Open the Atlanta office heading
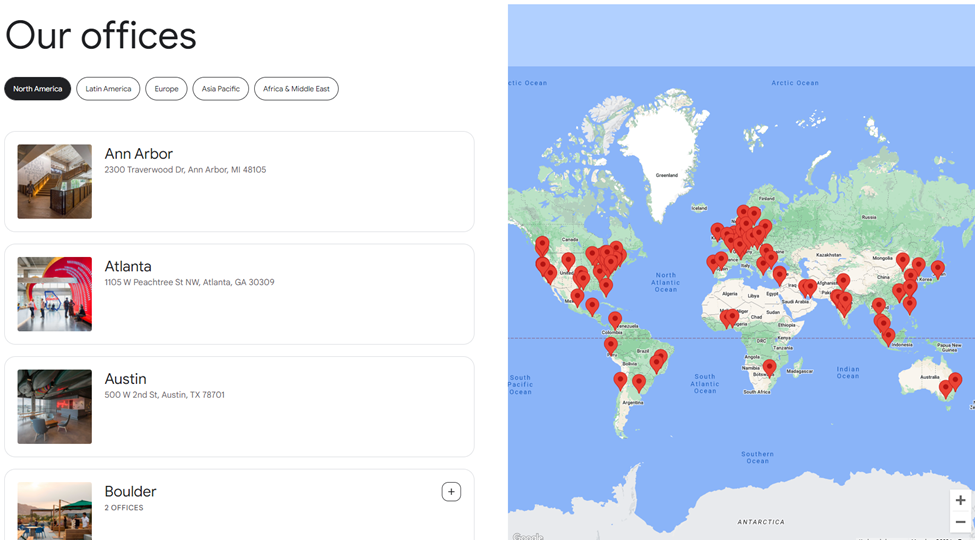Screen dimensions: 975x540 (128, 266)
